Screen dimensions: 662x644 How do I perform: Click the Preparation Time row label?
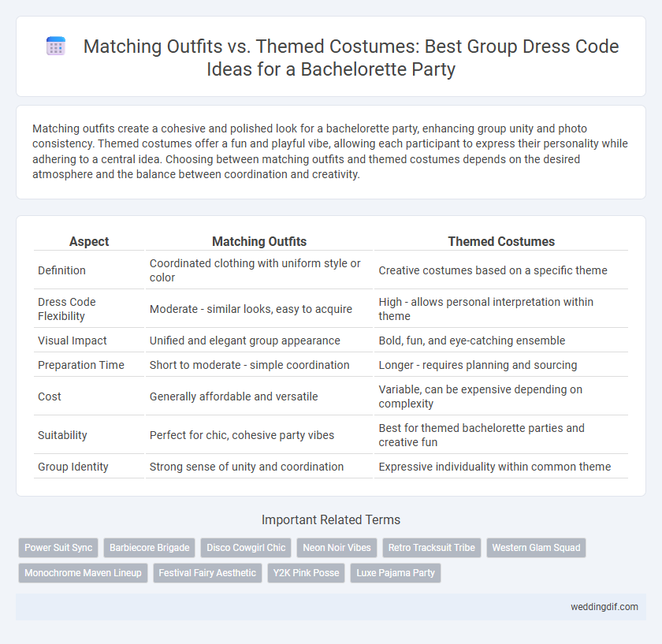(81, 365)
